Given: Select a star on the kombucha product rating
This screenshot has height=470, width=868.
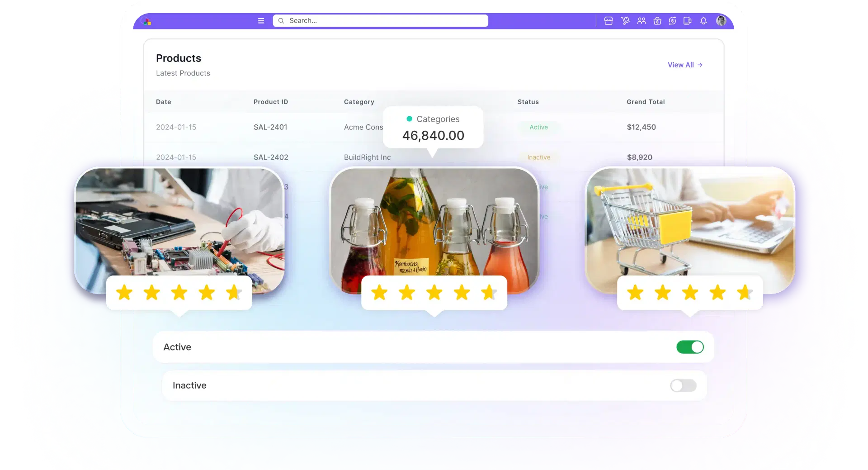Looking at the screenshot, I should (x=434, y=292).
